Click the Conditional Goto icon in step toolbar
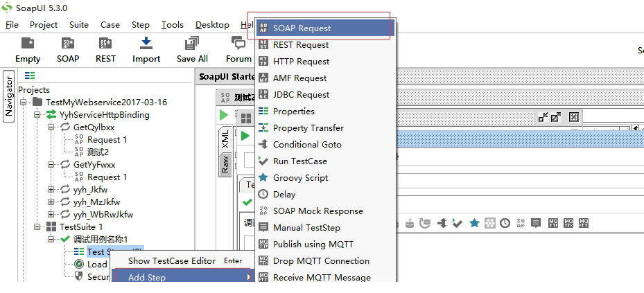 click(442, 223)
